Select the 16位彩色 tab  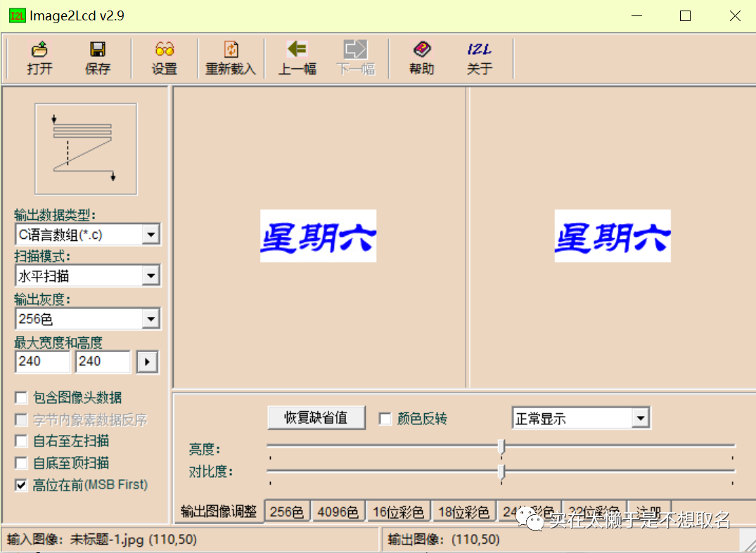[x=398, y=512]
